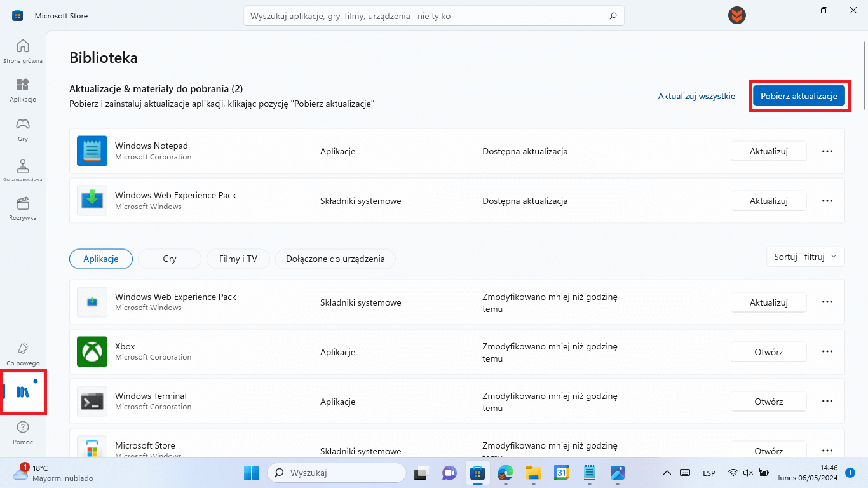Click the Xbox app icon
Viewport: 868px width, 488px height.
click(x=92, y=351)
